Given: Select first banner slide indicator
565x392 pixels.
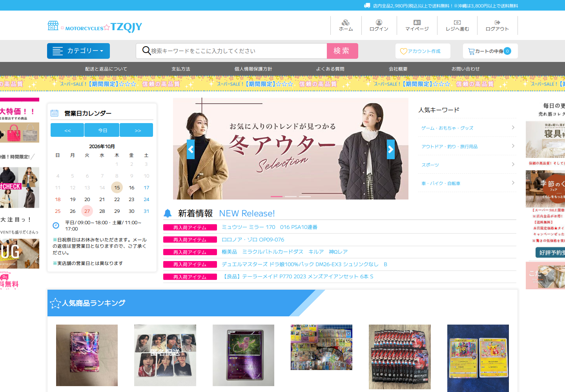Looking at the screenshot, I should [277, 196].
